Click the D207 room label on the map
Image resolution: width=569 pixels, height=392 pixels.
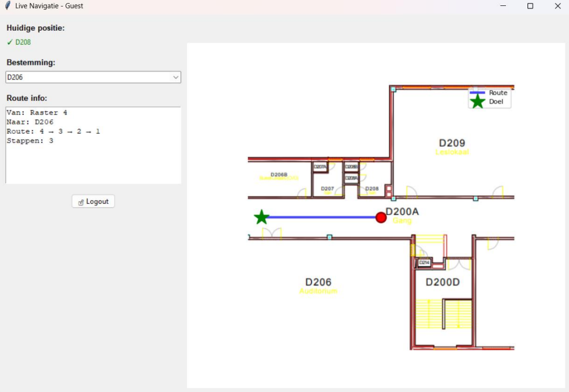(x=327, y=189)
